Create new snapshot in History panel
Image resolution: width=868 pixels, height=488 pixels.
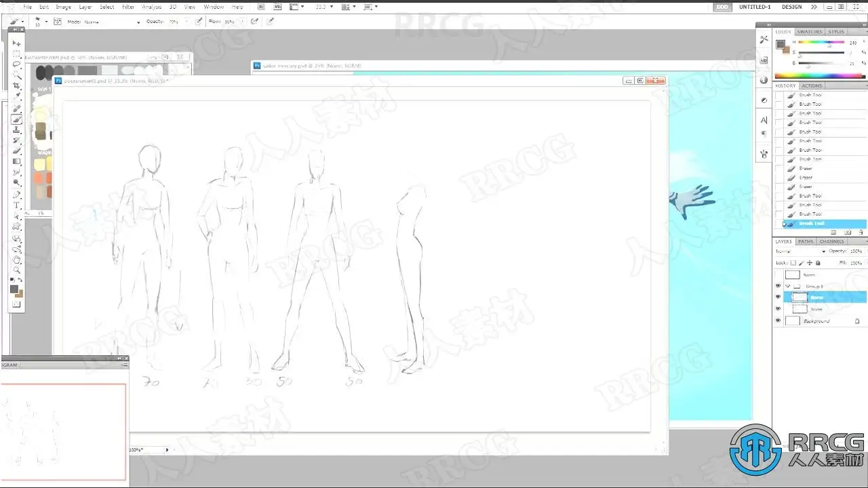848,232
